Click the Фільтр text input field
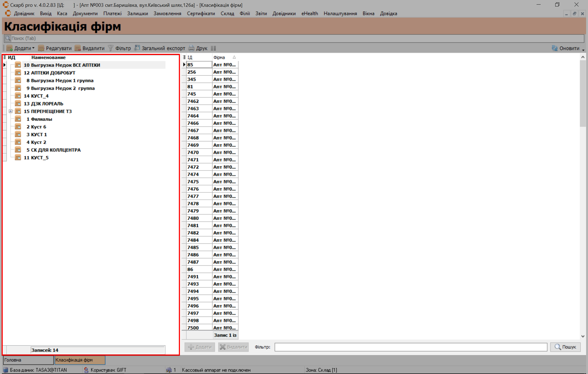The width and height of the screenshot is (588, 374). click(x=410, y=347)
